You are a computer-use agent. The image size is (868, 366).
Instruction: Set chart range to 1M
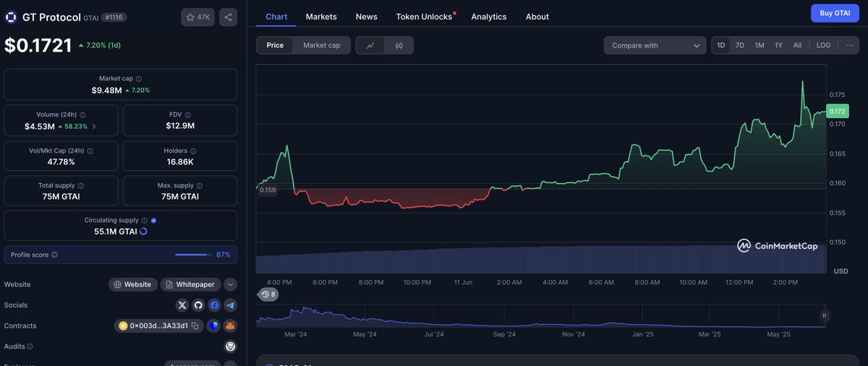pyautogui.click(x=759, y=46)
